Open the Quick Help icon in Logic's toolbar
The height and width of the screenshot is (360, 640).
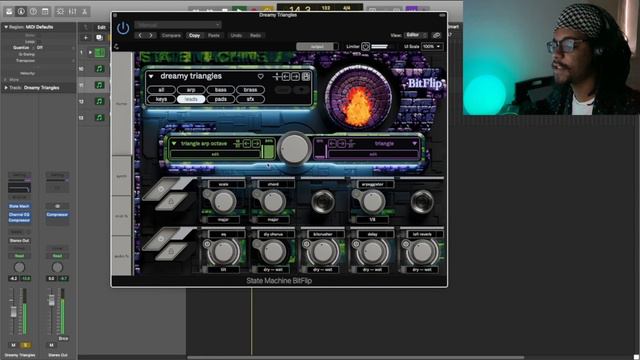point(33,11)
